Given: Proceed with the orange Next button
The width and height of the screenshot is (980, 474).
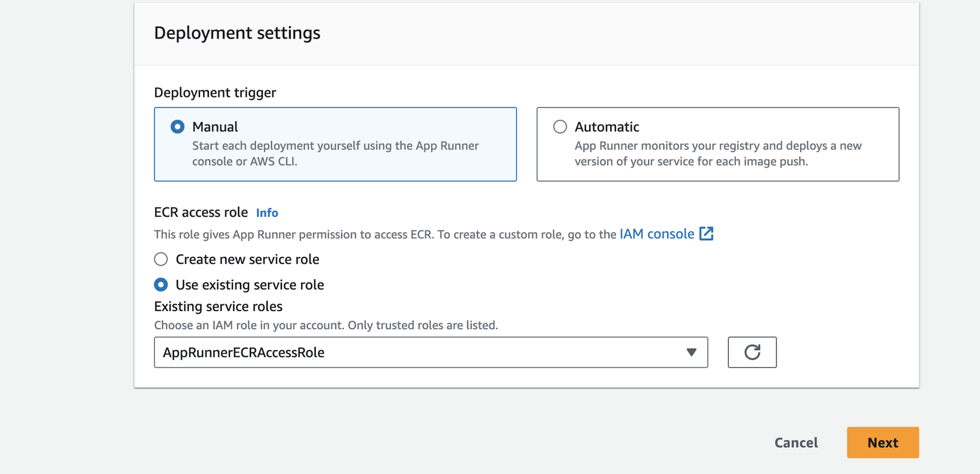Looking at the screenshot, I should [x=883, y=443].
